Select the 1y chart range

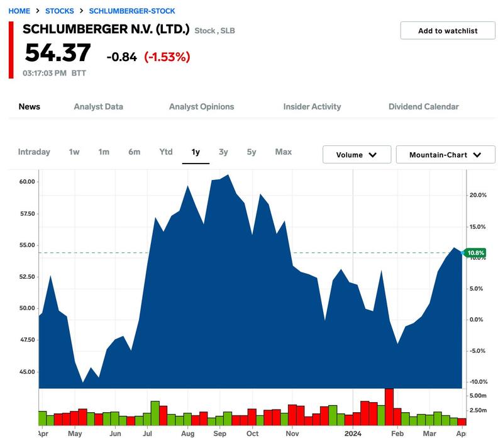[196, 152]
